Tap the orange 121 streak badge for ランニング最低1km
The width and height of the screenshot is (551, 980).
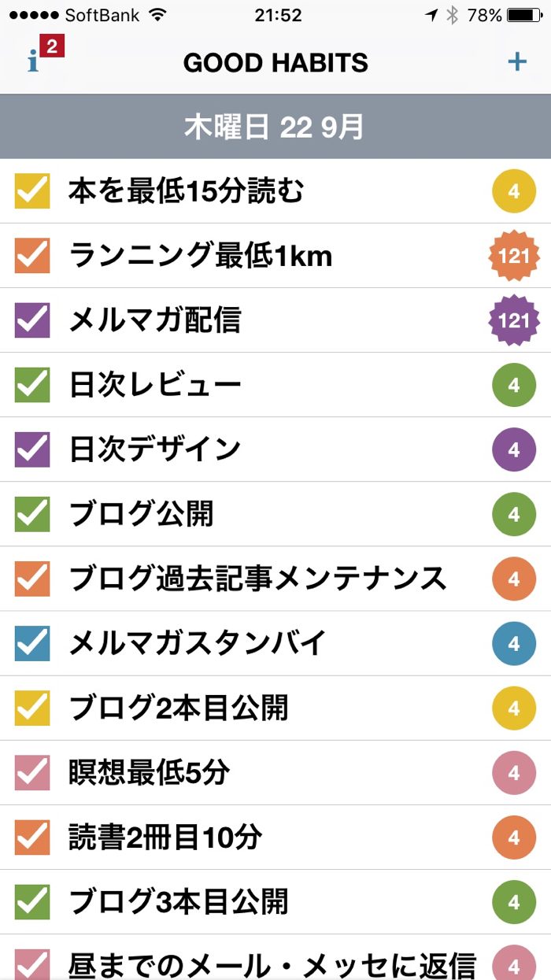click(x=514, y=256)
